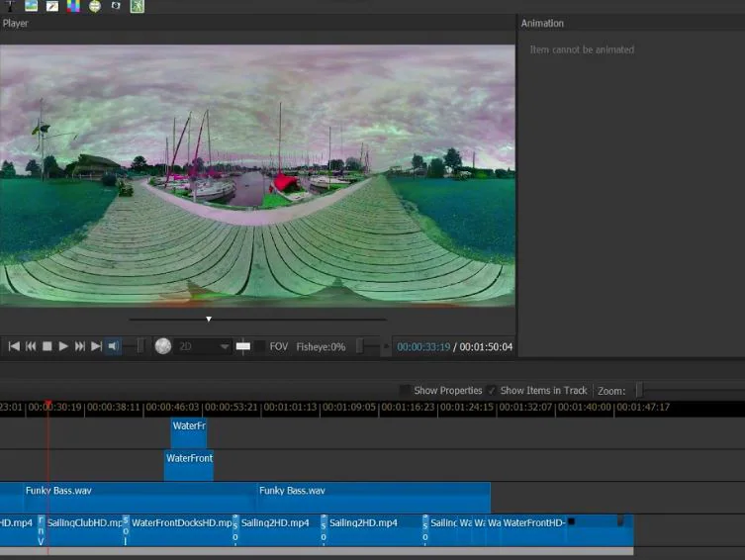Click the red playhead on timeline ruler

pos(48,405)
